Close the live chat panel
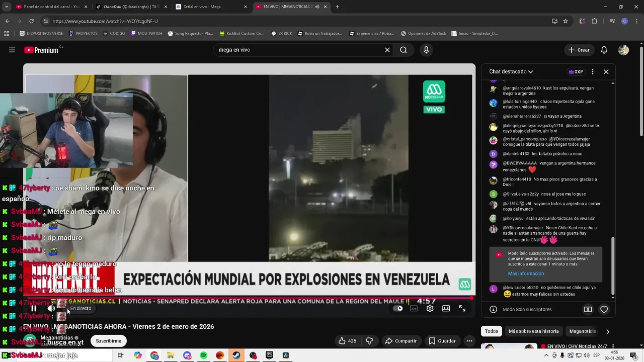The image size is (644, 362). (606, 72)
